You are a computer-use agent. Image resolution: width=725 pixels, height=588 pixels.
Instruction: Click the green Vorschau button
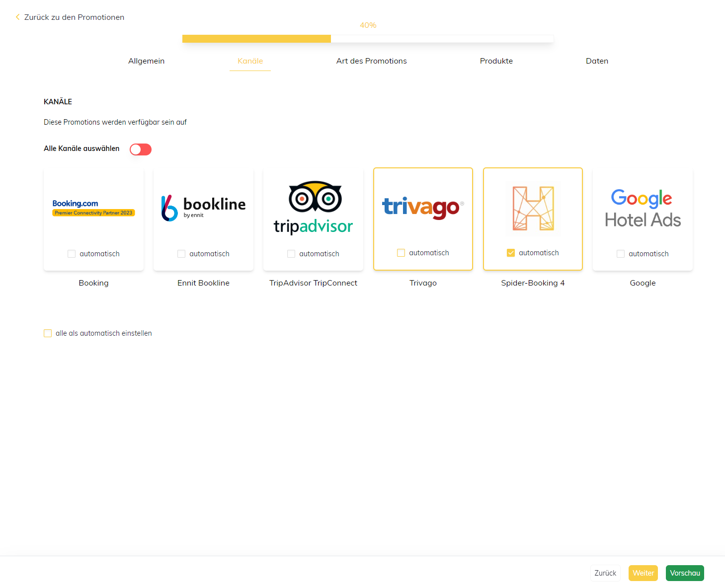pyautogui.click(x=684, y=573)
